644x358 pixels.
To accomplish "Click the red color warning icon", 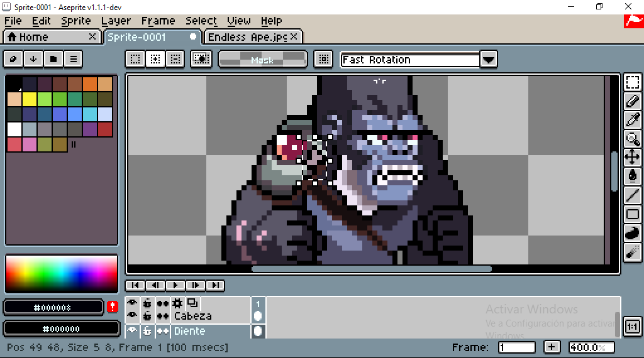I will tap(113, 306).
